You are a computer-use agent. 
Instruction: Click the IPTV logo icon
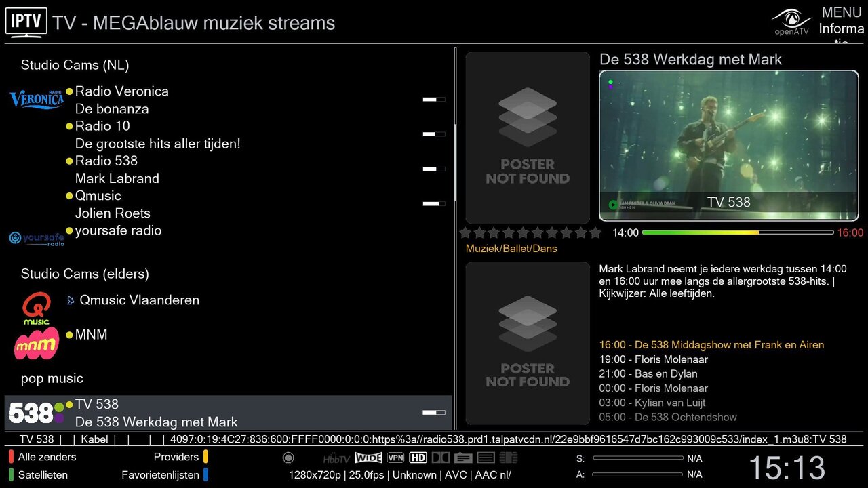point(26,22)
